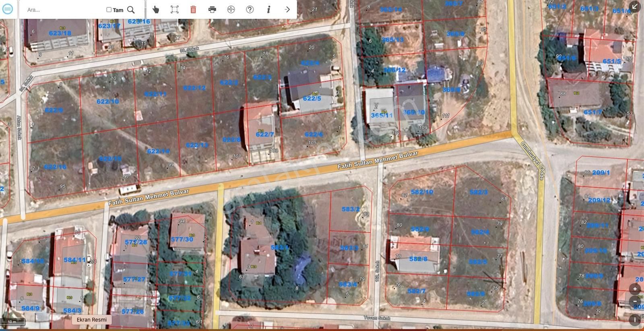
Task: Select parcel label 365/11
Action: coord(382,115)
